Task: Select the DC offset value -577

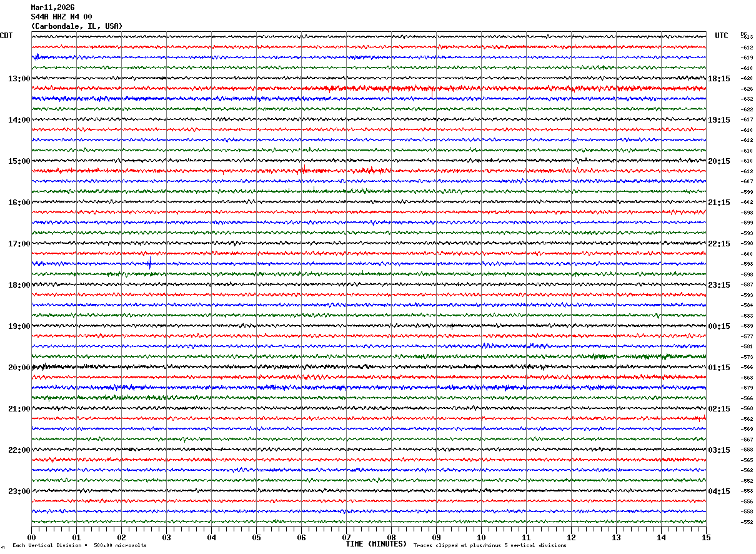Action: click(747, 337)
